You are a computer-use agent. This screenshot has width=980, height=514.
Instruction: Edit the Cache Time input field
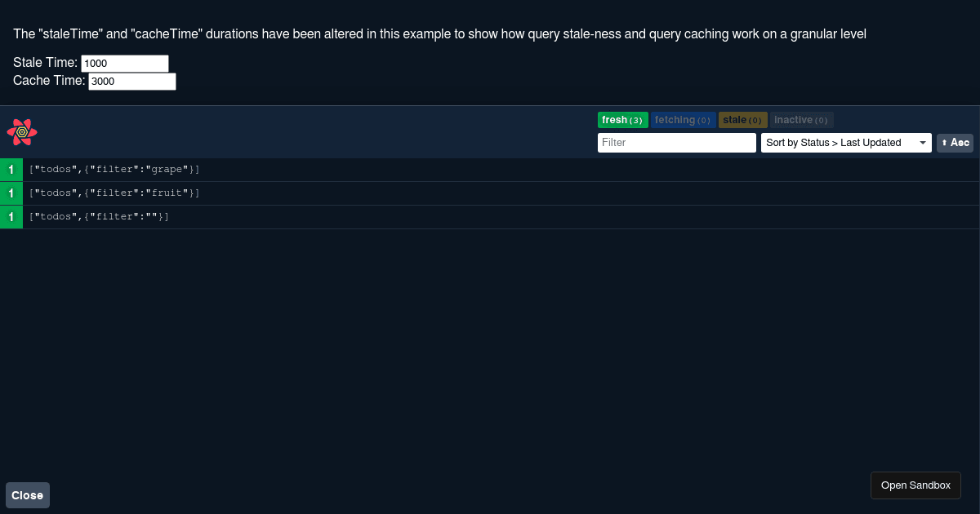coord(131,82)
